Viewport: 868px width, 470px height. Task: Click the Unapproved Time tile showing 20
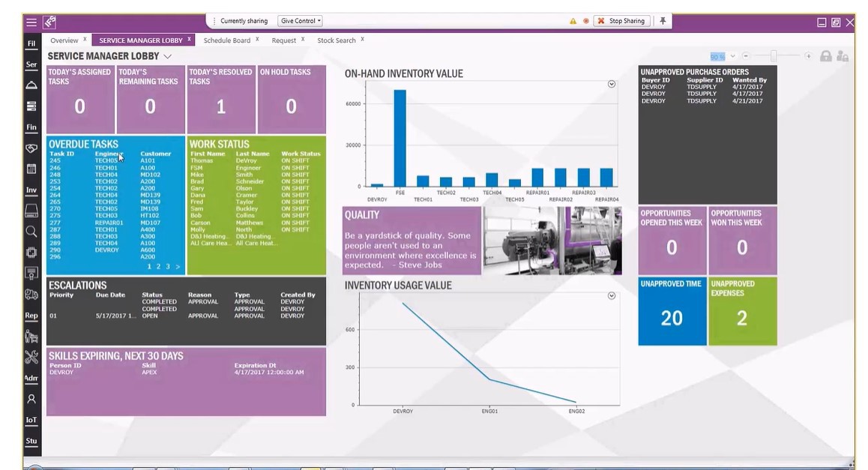pos(671,311)
